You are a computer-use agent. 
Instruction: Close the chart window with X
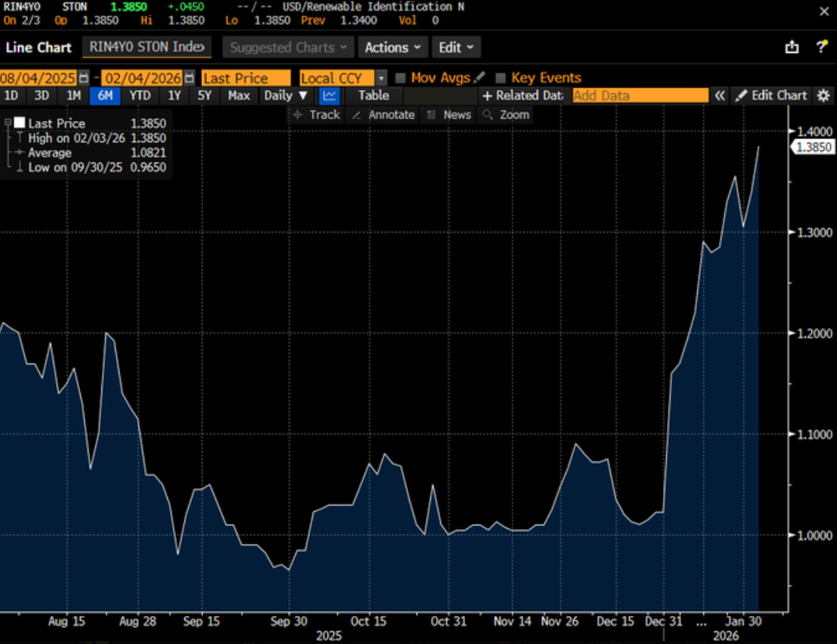click(823, 11)
